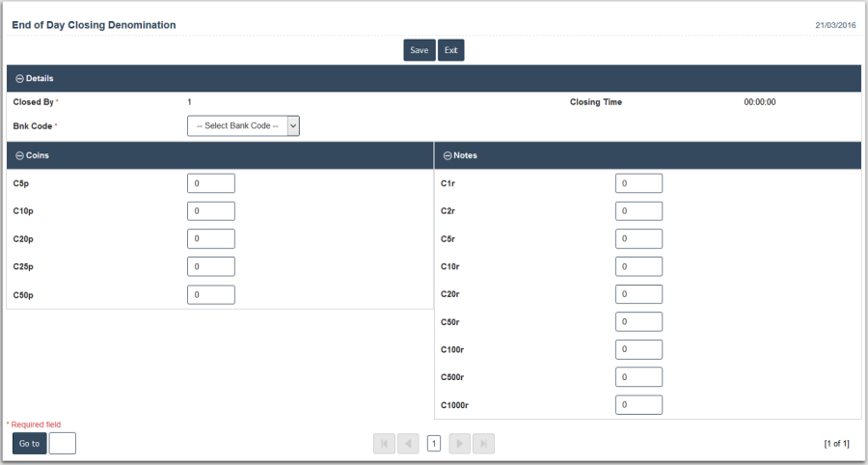The width and height of the screenshot is (868, 465).
Task: Select the C500r note count field
Action: (638, 377)
